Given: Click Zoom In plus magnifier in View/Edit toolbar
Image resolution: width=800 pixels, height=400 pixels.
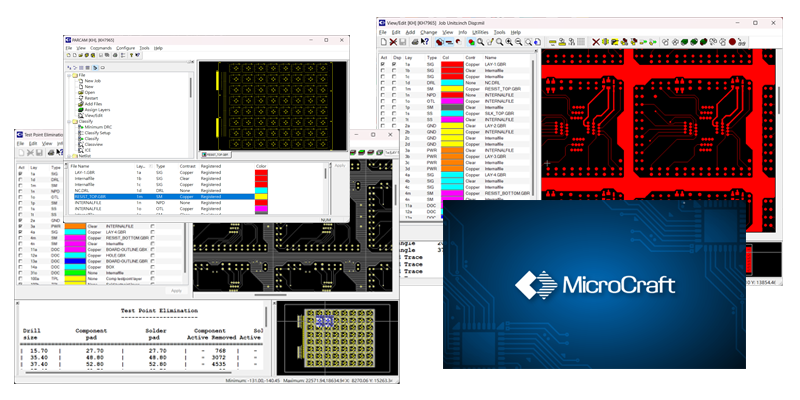Looking at the screenshot, I should pos(509,42).
